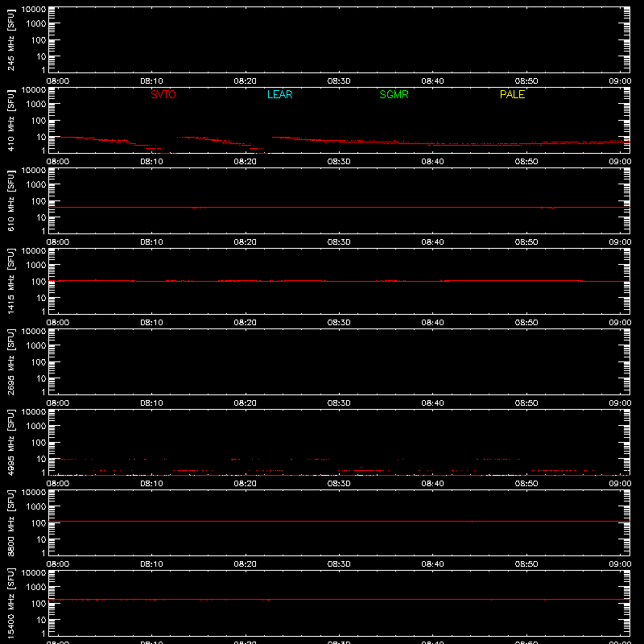
Task: Click 09:00 tick under the 610 MHz panel
Action: coord(620,242)
